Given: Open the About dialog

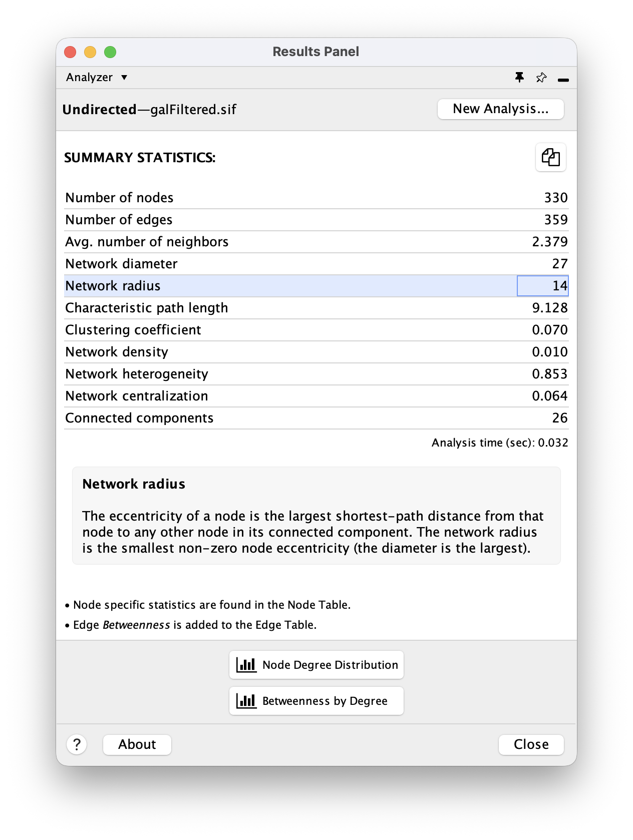Looking at the screenshot, I should coord(137,744).
